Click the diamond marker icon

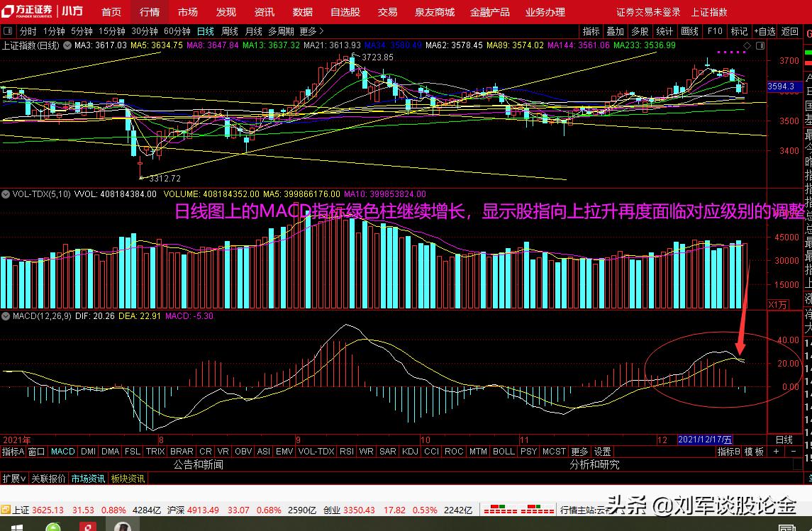pos(747,46)
